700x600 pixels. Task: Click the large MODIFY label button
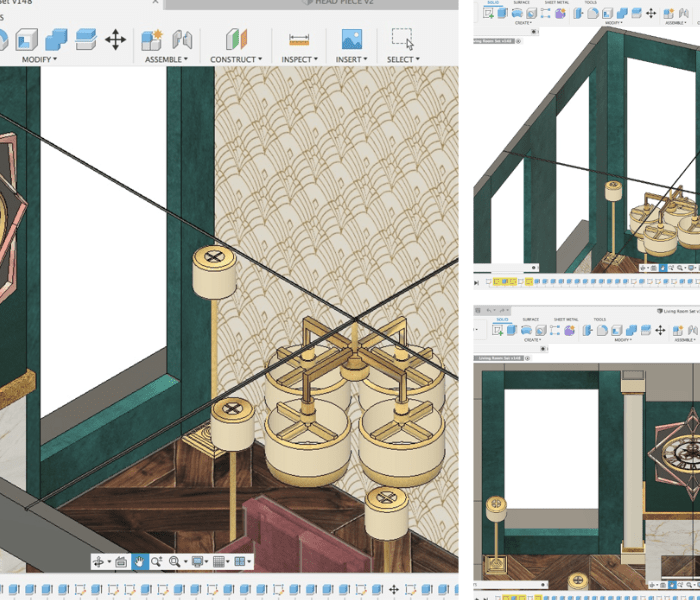39,59
